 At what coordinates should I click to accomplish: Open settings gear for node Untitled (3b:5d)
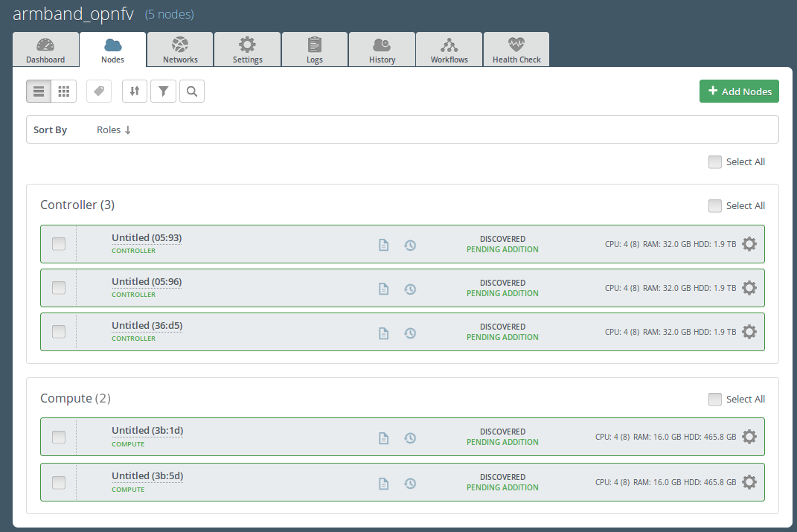pos(749,482)
